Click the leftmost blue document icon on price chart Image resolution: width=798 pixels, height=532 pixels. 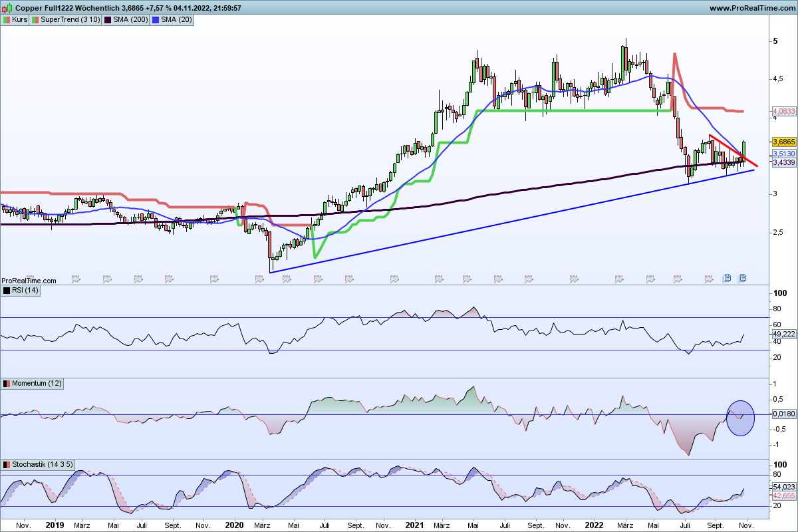point(728,277)
